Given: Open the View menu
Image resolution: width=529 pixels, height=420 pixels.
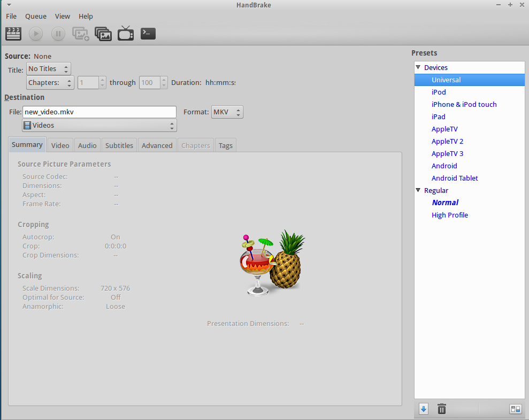Looking at the screenshot, I should pos(63,16).
